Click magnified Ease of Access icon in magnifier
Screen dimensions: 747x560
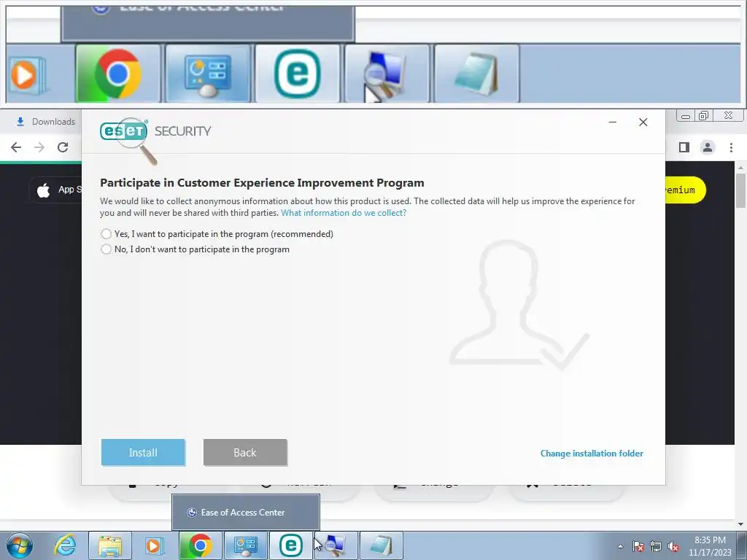pyautogui.click(x=208, y=74)
